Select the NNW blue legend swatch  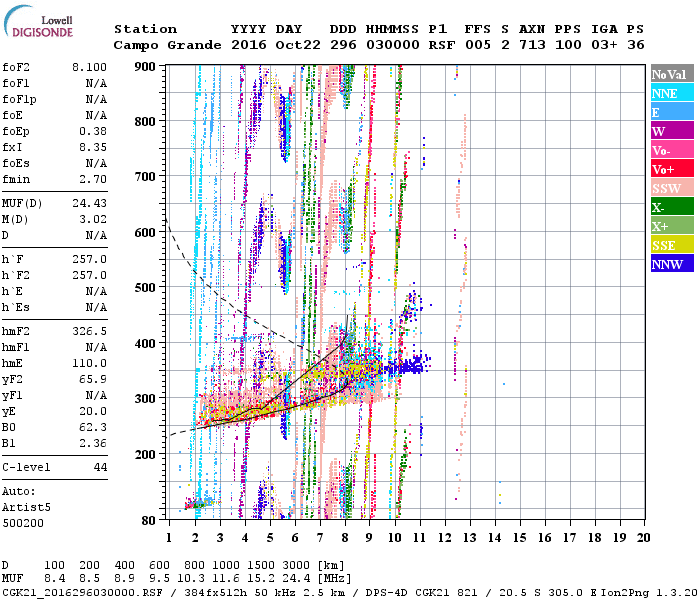point(672,263)
